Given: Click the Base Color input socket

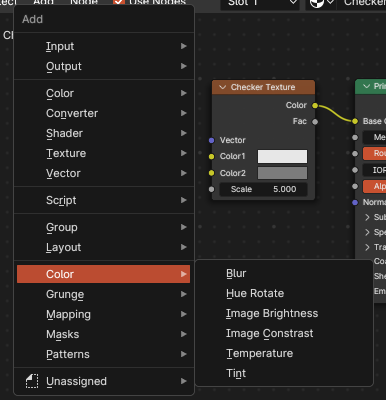Looking at the screenshot, I should pyautogui.click(x=355, y=121).
